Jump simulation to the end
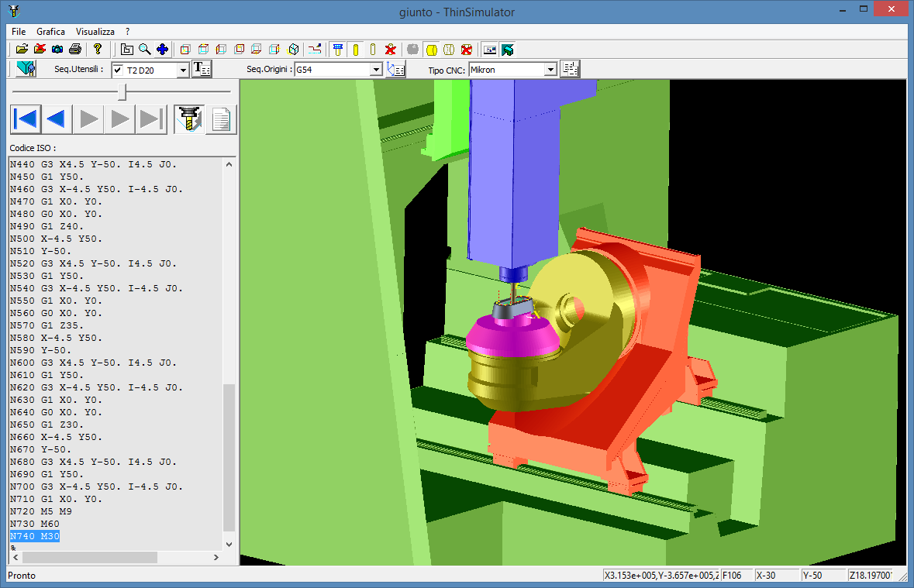This screenshot has width=914, height=588. click(151, 119)
